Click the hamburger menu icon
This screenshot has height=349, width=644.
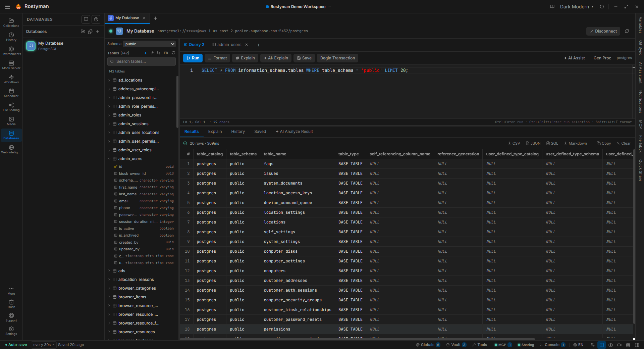click(x=7, y=6)
